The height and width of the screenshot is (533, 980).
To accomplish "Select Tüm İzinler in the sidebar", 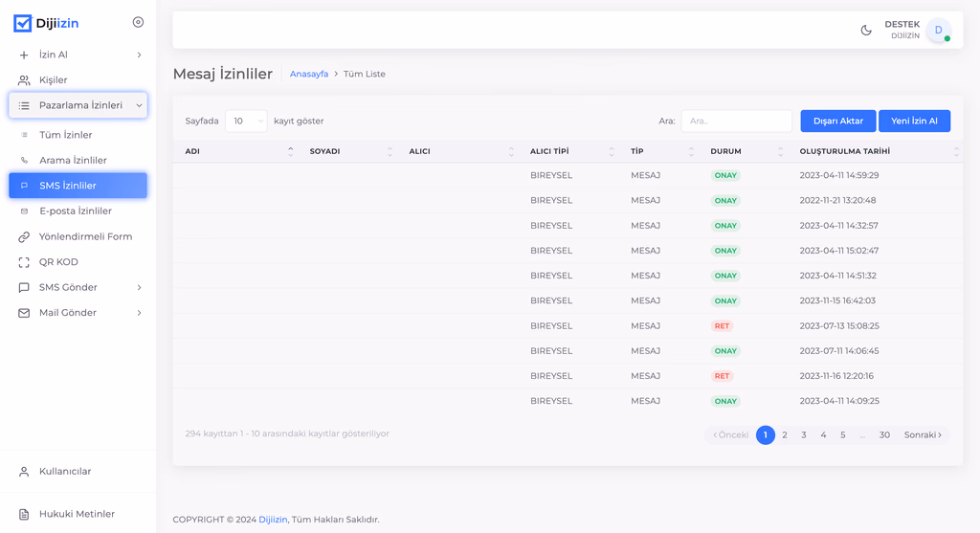I will click(65, 135).
